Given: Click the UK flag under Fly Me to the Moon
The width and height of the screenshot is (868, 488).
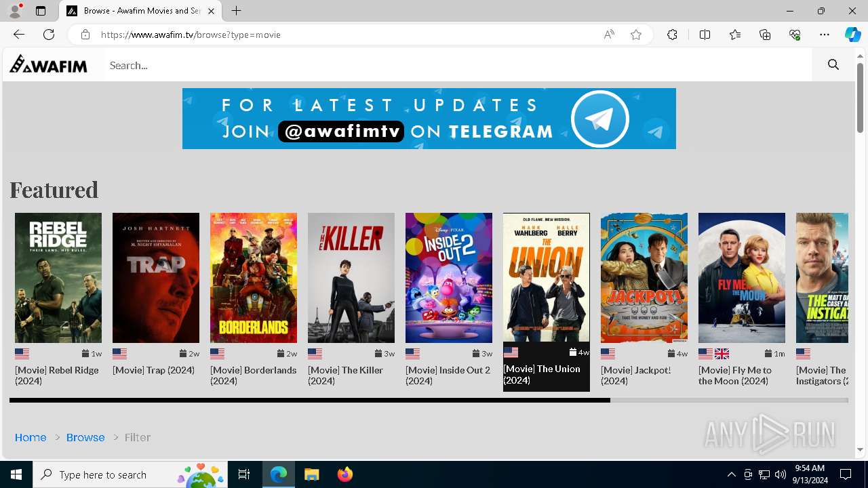Looking at the screenshot, I should coord(722,354).
